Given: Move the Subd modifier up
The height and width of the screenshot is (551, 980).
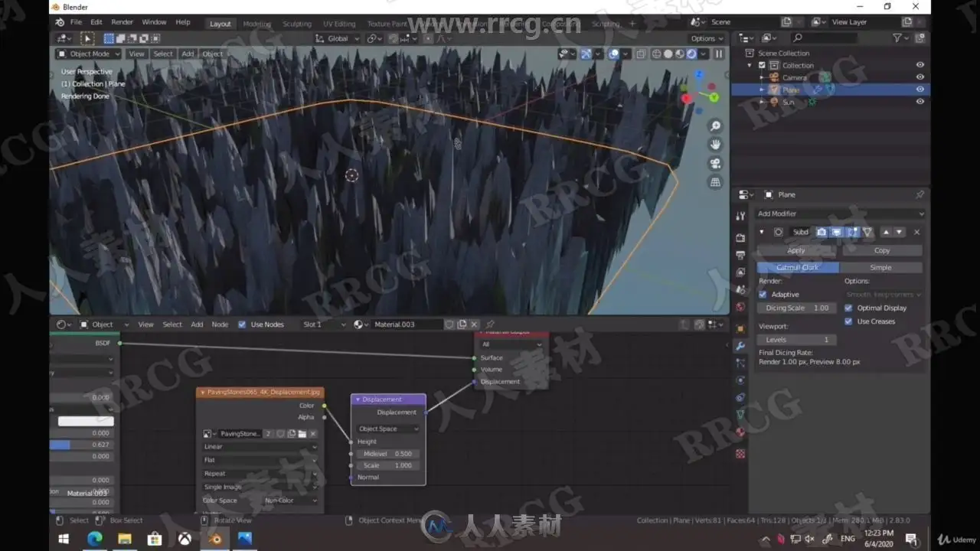Looking at the screenshot, I should click(x=886, y=232).
